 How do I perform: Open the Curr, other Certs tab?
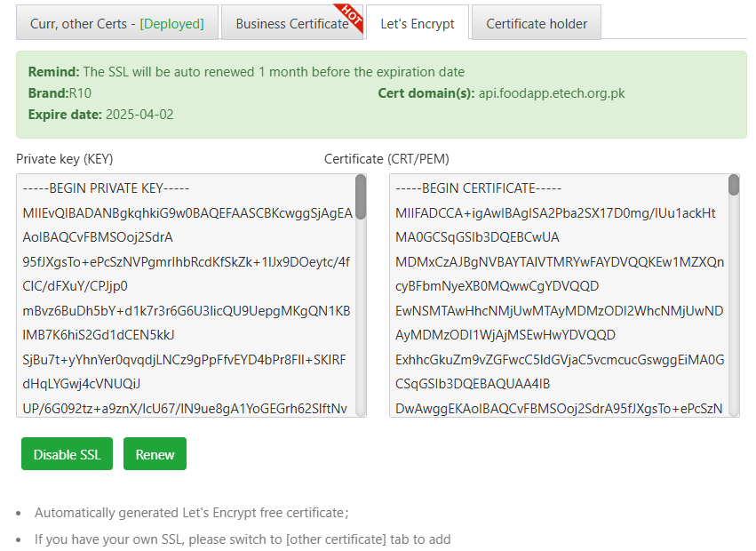pyautogui.click(x=116, y=24)
